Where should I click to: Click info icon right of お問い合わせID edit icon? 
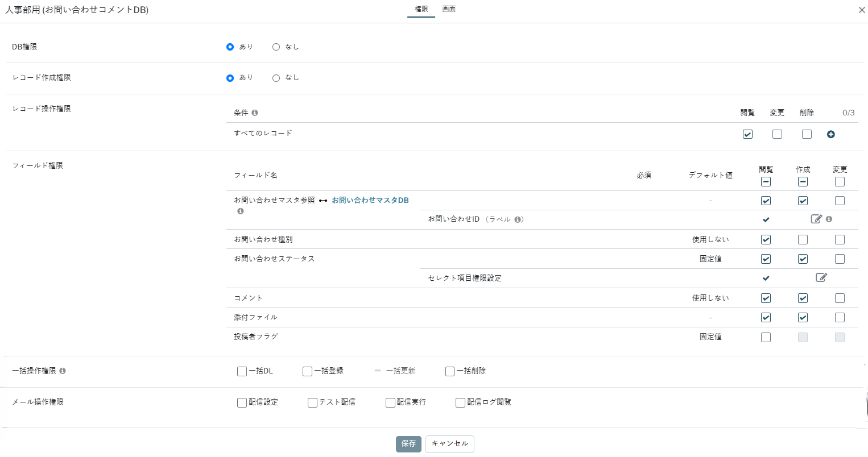click(829, 219)
